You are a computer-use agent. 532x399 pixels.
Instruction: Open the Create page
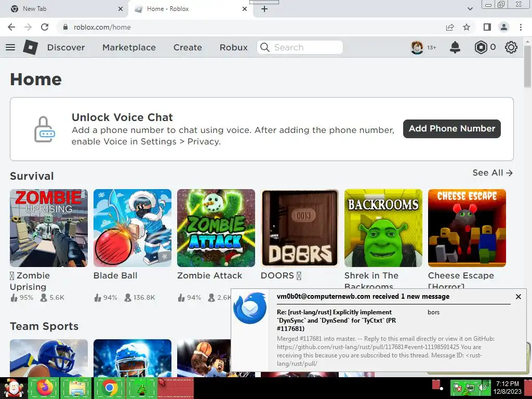[188, 47]
